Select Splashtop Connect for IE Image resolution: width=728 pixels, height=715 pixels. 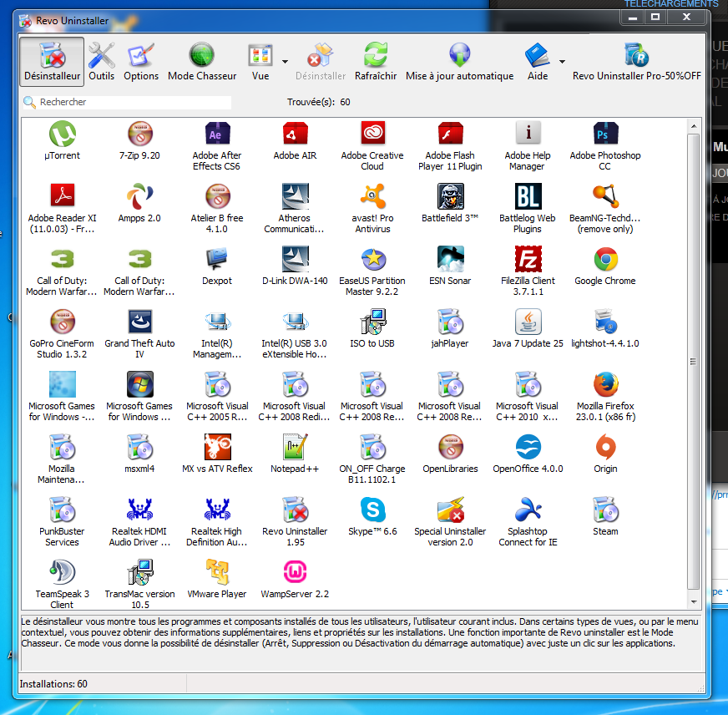pos(528,522)
